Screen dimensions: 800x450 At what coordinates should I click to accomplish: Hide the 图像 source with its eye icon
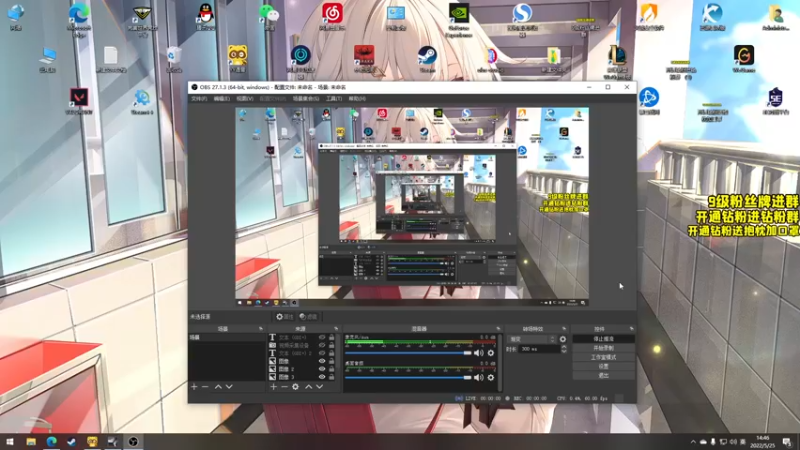pyautogui.click(x=322, y=361)
